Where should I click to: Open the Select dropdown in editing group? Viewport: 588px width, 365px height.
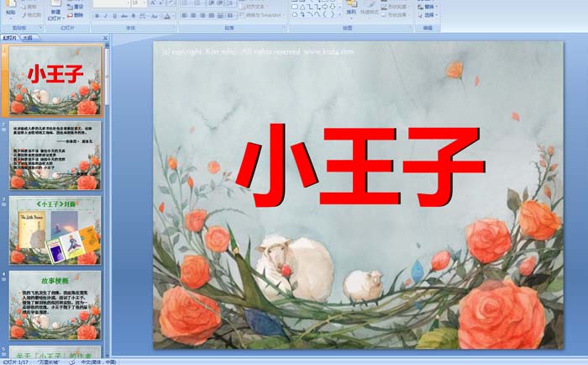click(x=429, y=15)
